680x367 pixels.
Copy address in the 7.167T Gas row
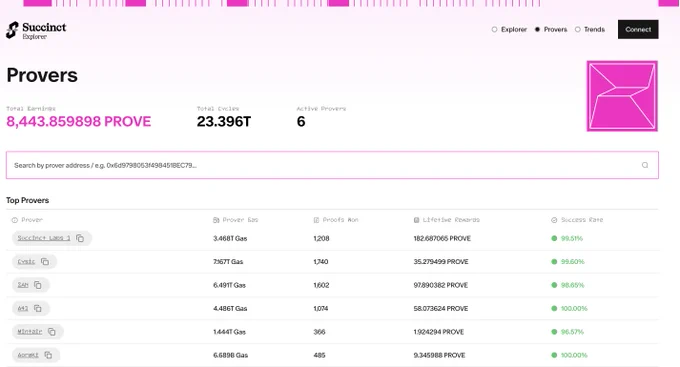click(x=45, y=262)
